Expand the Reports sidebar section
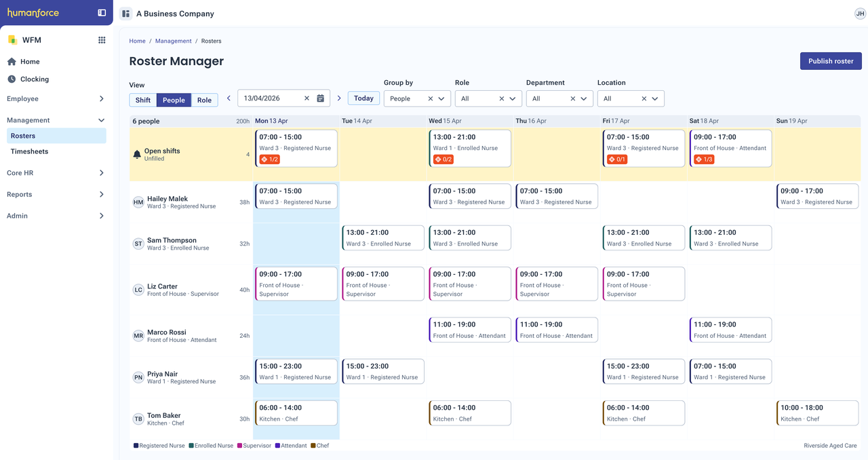Viewport: 868px width, 460px height. coord(102,195)
